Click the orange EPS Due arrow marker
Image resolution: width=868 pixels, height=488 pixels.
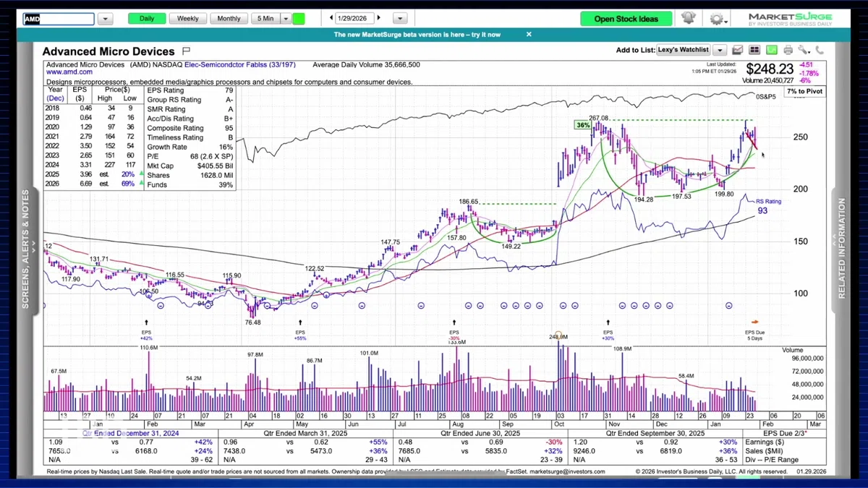coord(754,322)
